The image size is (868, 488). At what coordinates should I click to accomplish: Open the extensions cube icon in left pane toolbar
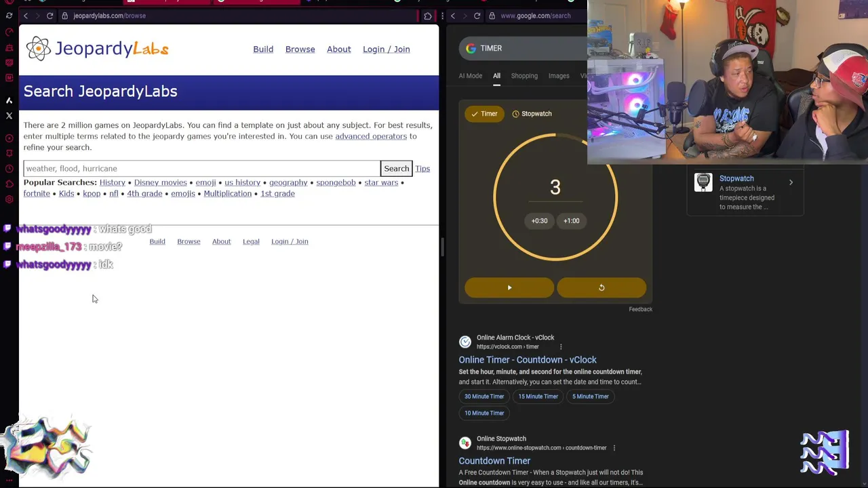coord(428,16)
